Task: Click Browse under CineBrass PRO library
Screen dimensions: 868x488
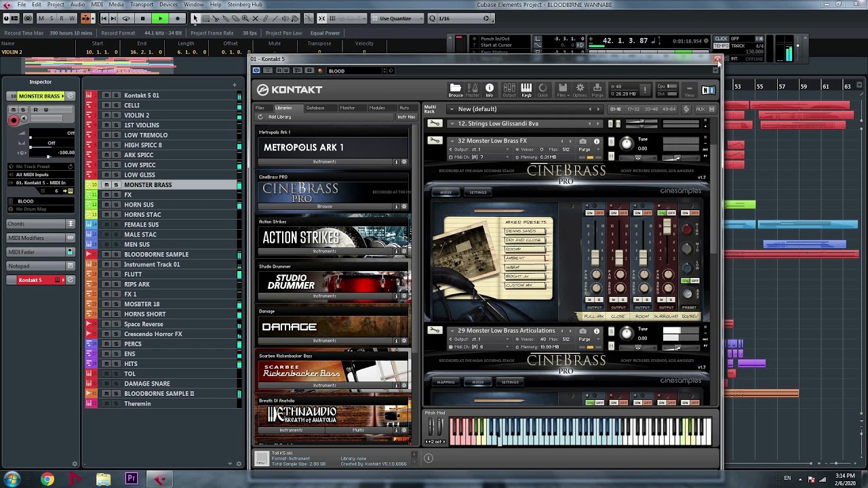Action: [x=324, y=207]
